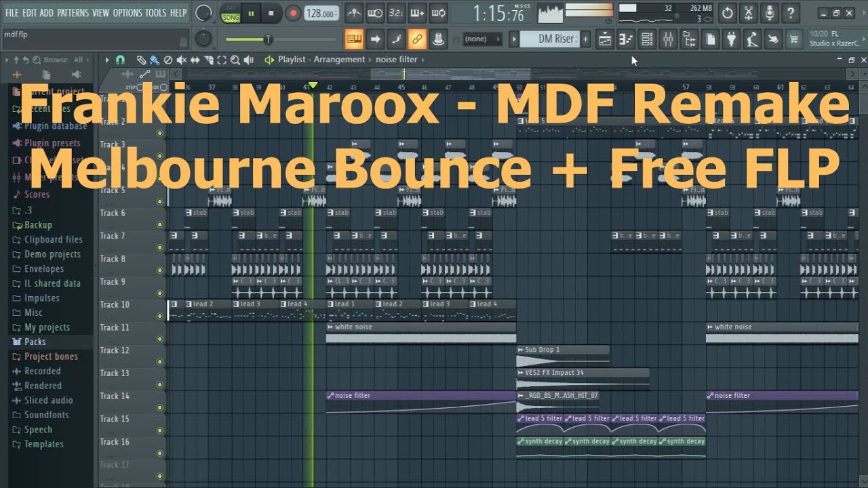Open the FILE menu
The image size is (868, 488).
click(12, 13)
